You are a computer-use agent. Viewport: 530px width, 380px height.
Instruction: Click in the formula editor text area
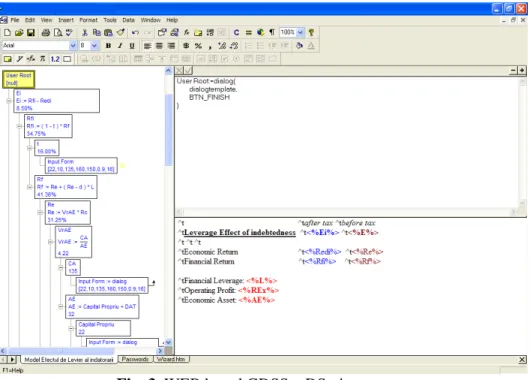tap(346, 142)
